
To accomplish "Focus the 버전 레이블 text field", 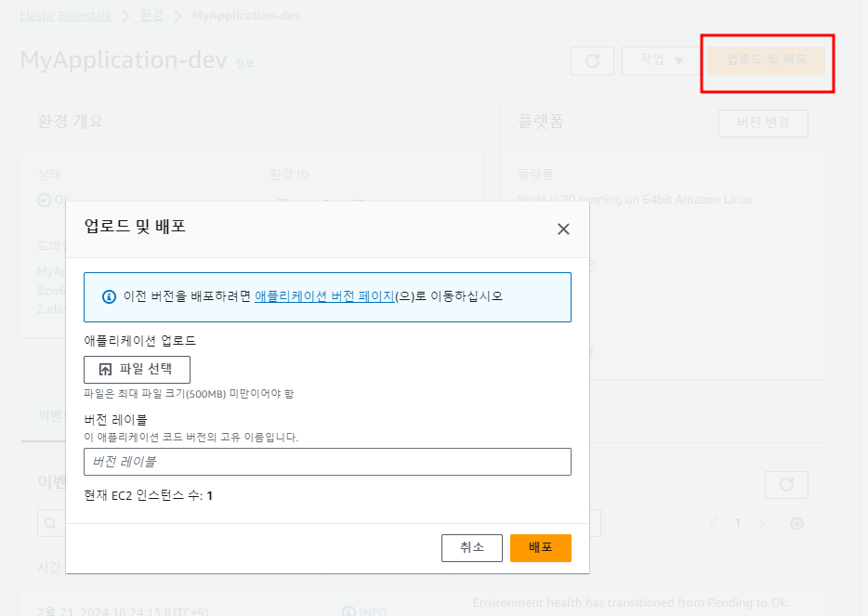I will 327,462.
